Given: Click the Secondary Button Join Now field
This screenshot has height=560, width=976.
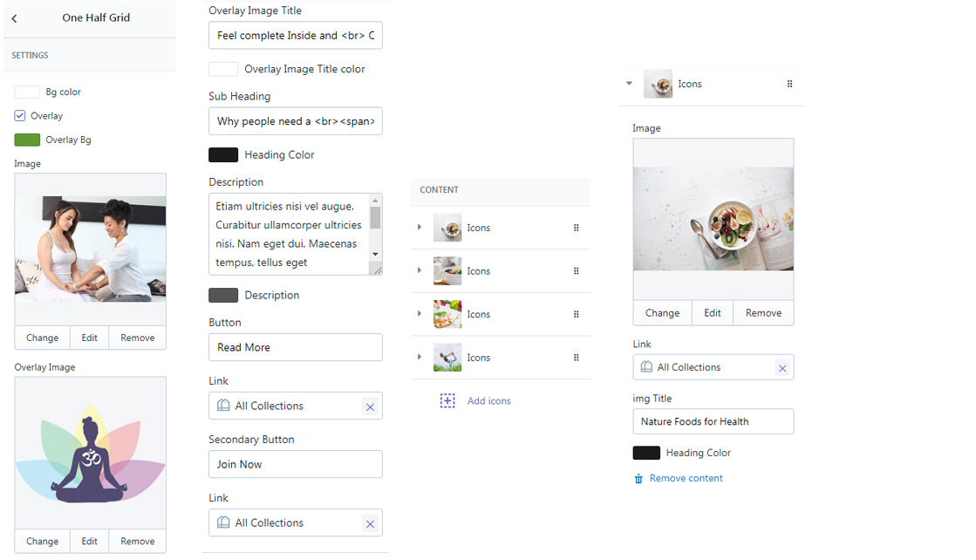Looking at the screenshot, I should (x=296, y=464).
